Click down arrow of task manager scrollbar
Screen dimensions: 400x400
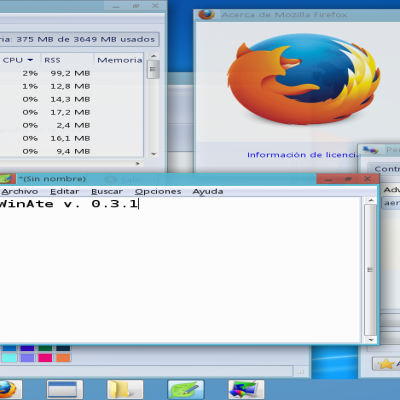(x=153, y=154)
